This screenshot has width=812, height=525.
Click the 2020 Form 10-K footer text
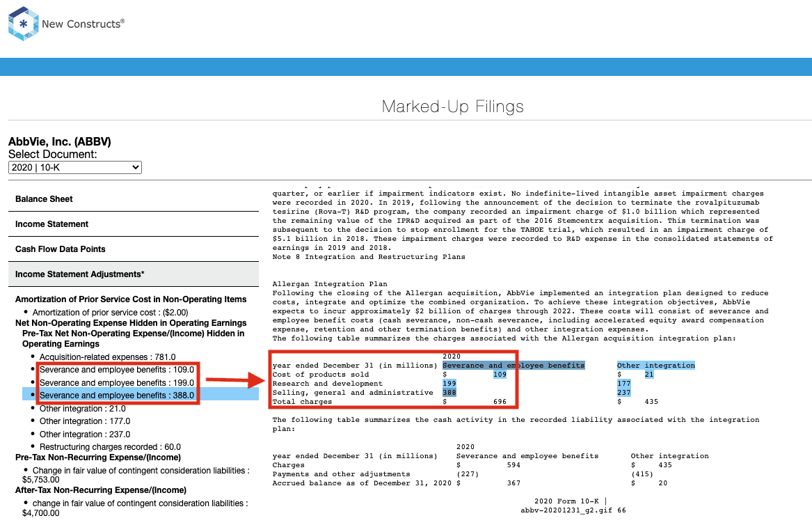(571, 501)
